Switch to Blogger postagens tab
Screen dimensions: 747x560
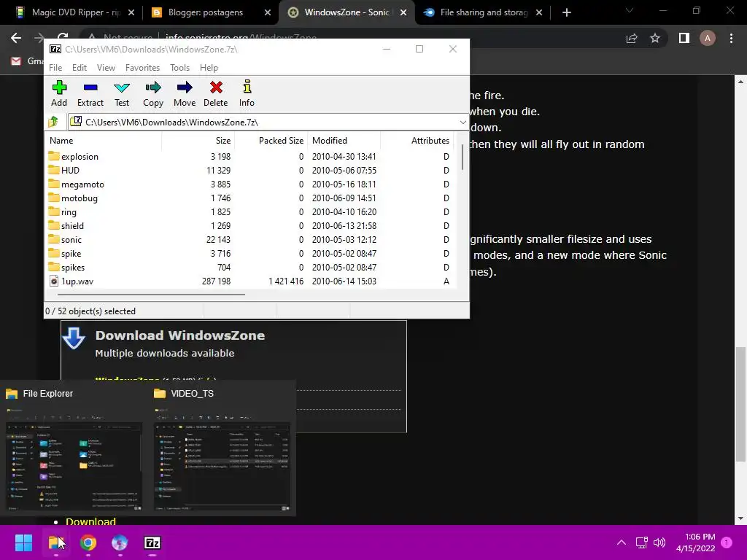pos(206,12)
